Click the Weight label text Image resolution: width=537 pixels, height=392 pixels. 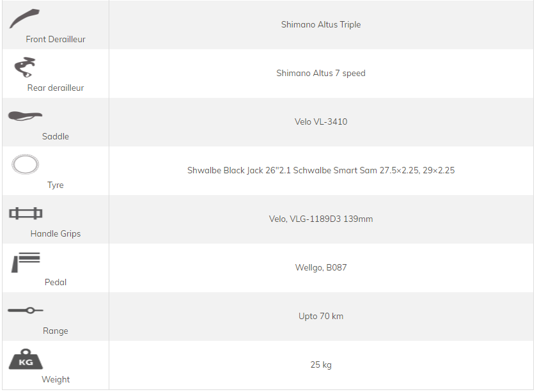pos(56,380)
